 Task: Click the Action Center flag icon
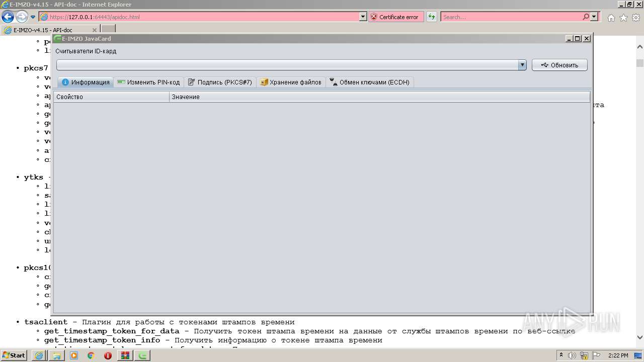click(596, 355)
